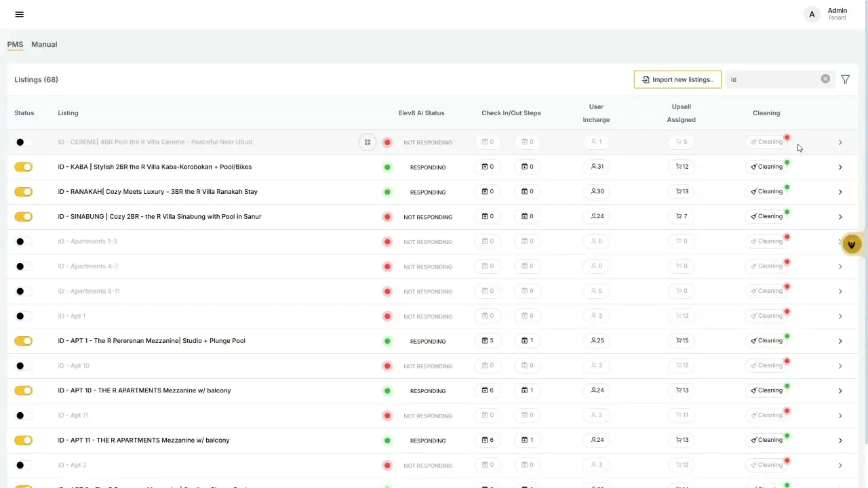
Task: Open user incharge count 24 for SINABUNG
Action: coord(597,216)
